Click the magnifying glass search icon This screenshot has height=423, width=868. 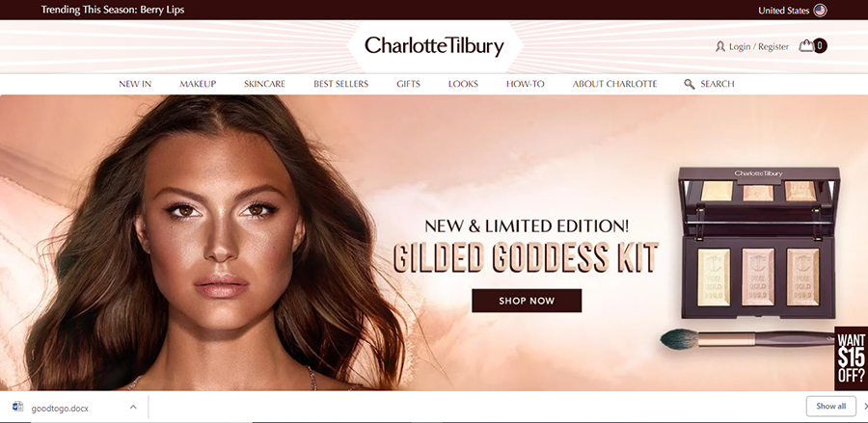coord(690,84)
